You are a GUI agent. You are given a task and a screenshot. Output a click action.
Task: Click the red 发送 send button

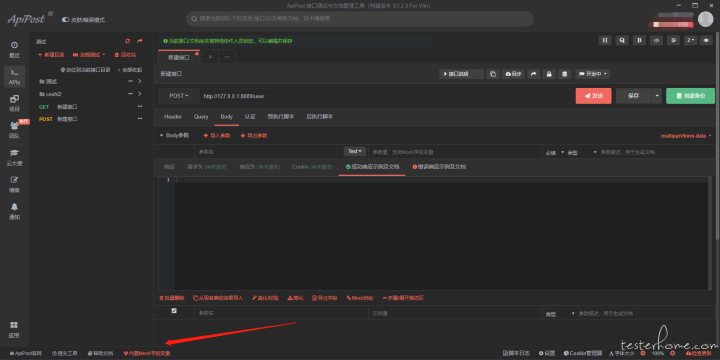click(x=593, y=96)
